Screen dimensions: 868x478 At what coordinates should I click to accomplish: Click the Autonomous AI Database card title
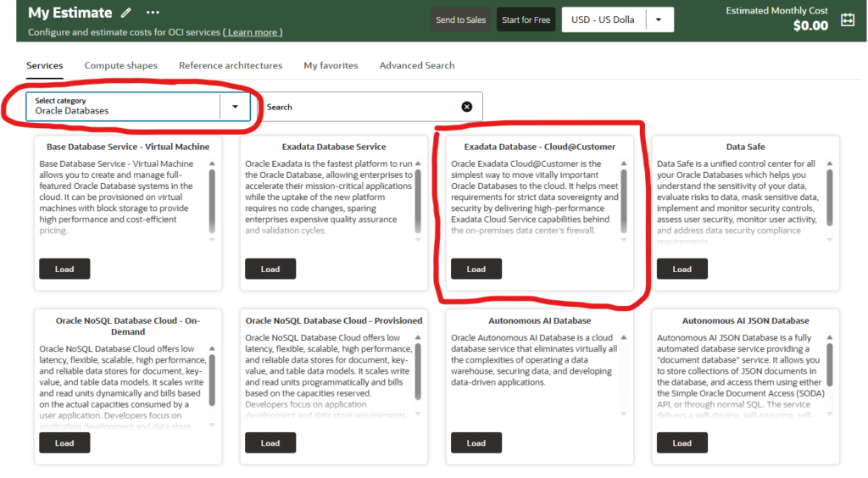pos(540,320)
